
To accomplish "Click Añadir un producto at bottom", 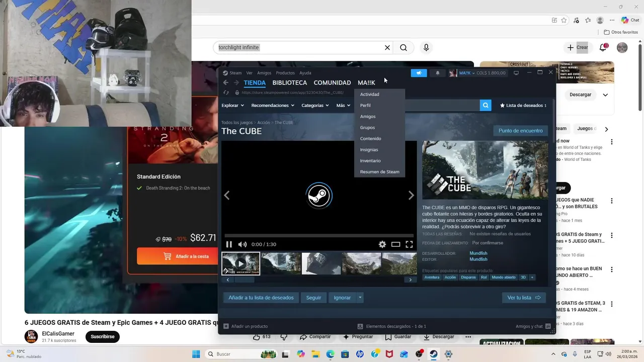I will 246,326.
